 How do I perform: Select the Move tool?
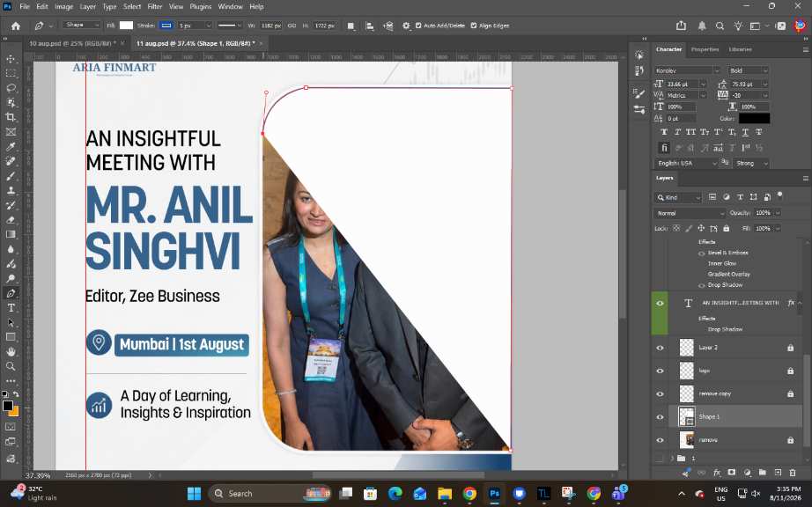(11, 59)
